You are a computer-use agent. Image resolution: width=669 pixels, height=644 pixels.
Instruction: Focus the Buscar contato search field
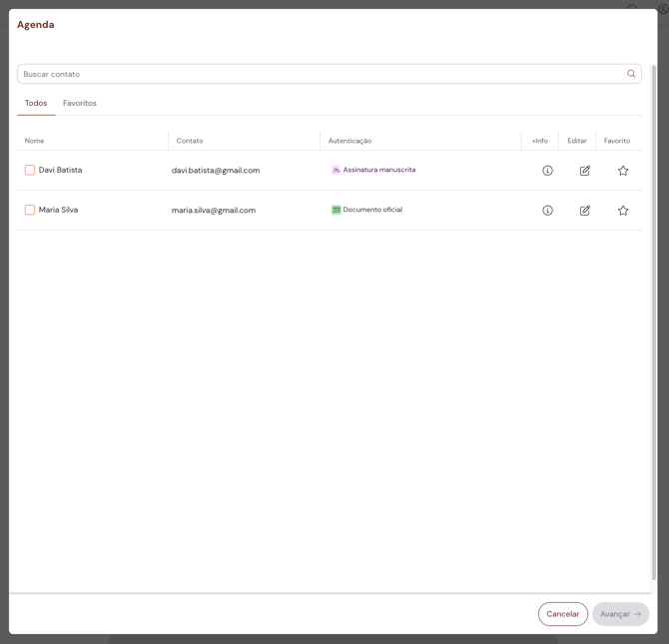pyautogui.click(x=320, y=74)
